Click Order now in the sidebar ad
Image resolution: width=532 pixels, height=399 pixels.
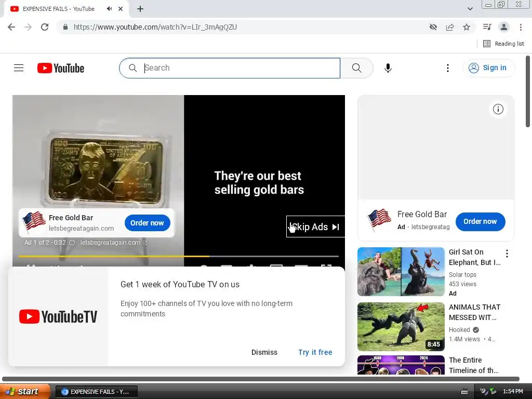(480, 221)
